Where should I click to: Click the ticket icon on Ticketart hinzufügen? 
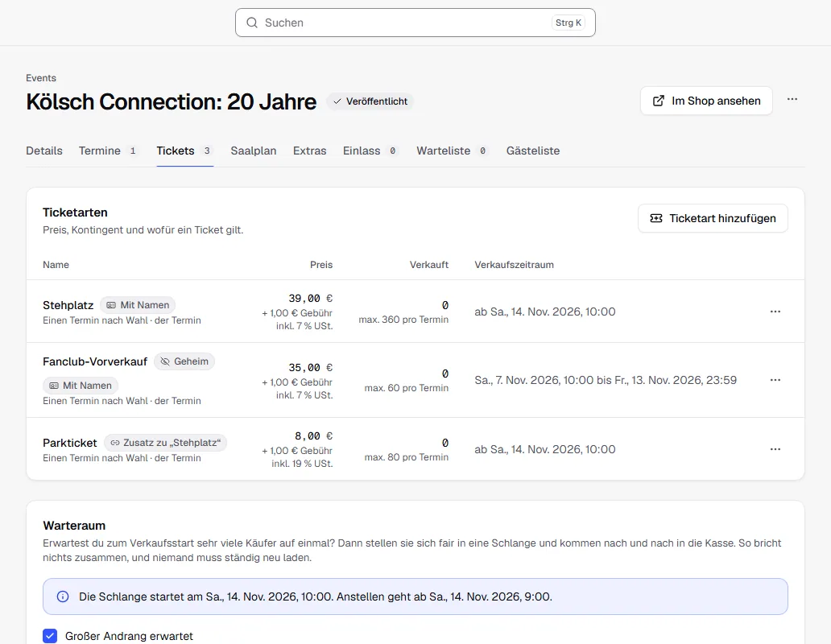click(x=656, y=218)
